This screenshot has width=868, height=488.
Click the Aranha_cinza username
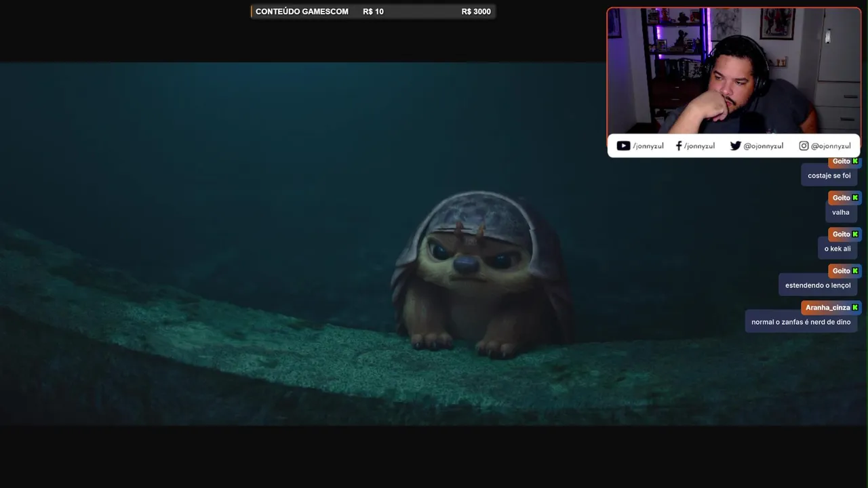click(x=827, y=307)
